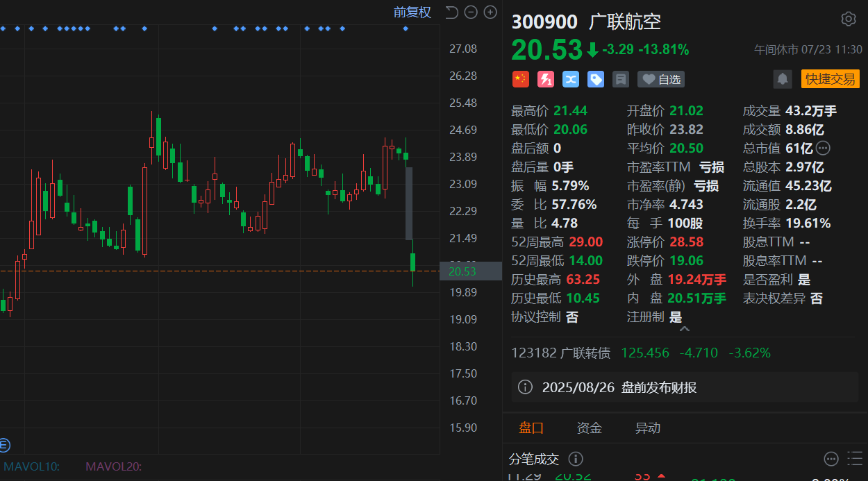Click 外盘 19.24万手 value
This screenshot has height=481, width=868.
[697, 279]
